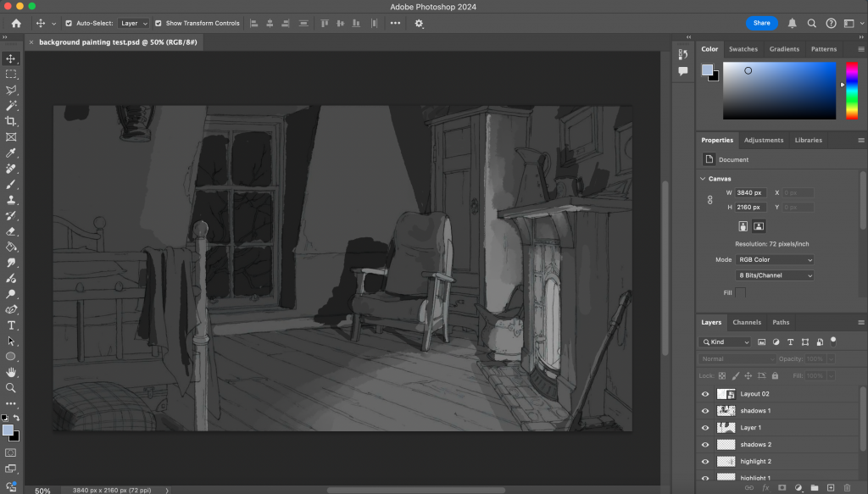This screenshot has width=868, height=494.
Task: Click the foreground color swatch in Color panel
Action: pyautogui.click(x=708, y=69)
